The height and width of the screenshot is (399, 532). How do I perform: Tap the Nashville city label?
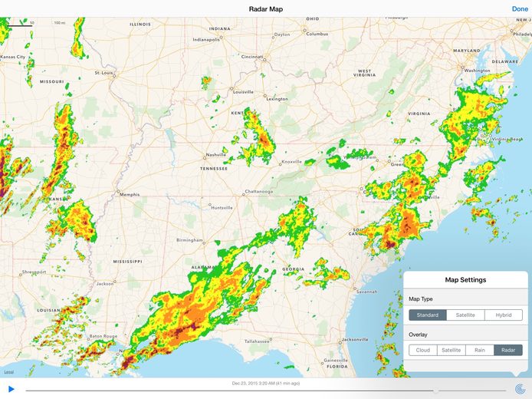coord(215,155)
